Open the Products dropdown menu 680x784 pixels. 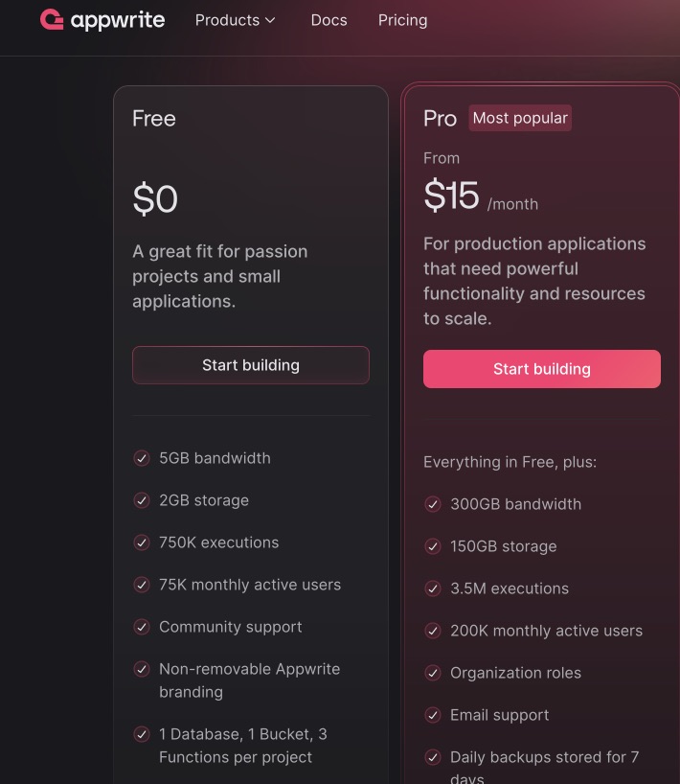[x=228, y=19]
